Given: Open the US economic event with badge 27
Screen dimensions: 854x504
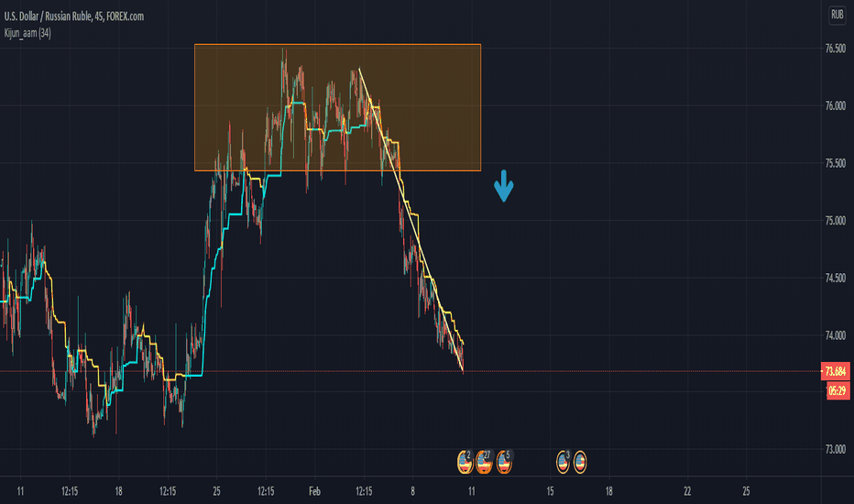Looking at the screenshot, I should pyautogui.click(x=484, y=462).
